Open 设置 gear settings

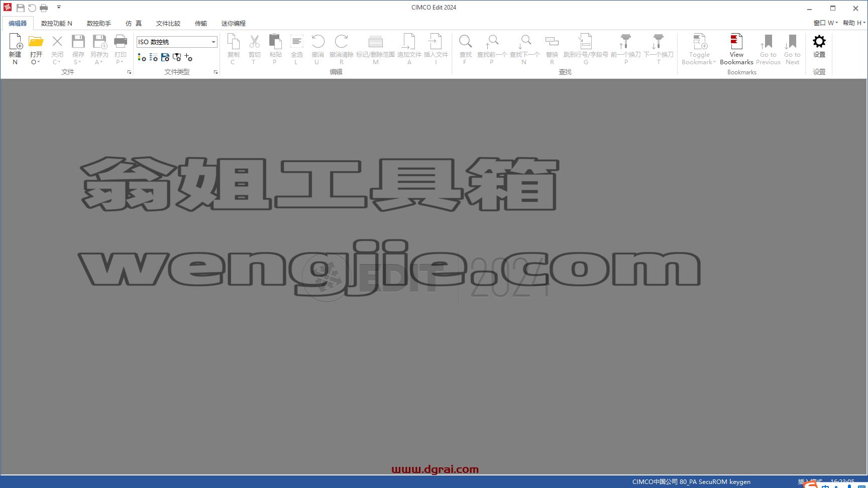[x=819, y=46]
